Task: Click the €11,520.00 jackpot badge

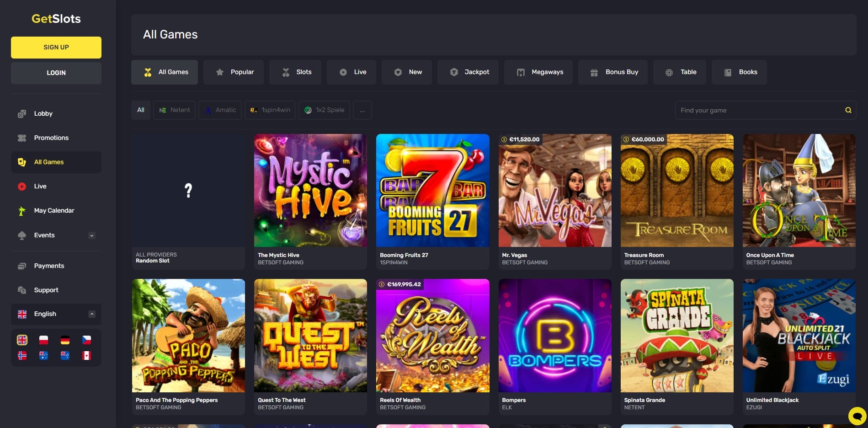Action: pos(520,139)
